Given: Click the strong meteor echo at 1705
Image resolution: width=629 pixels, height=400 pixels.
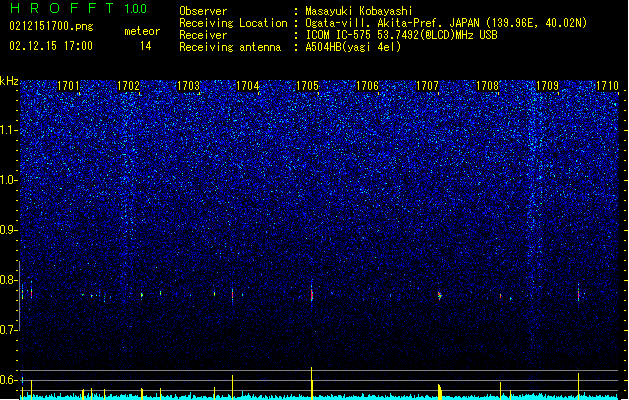Looking at the screenshot, I should 312,294.
